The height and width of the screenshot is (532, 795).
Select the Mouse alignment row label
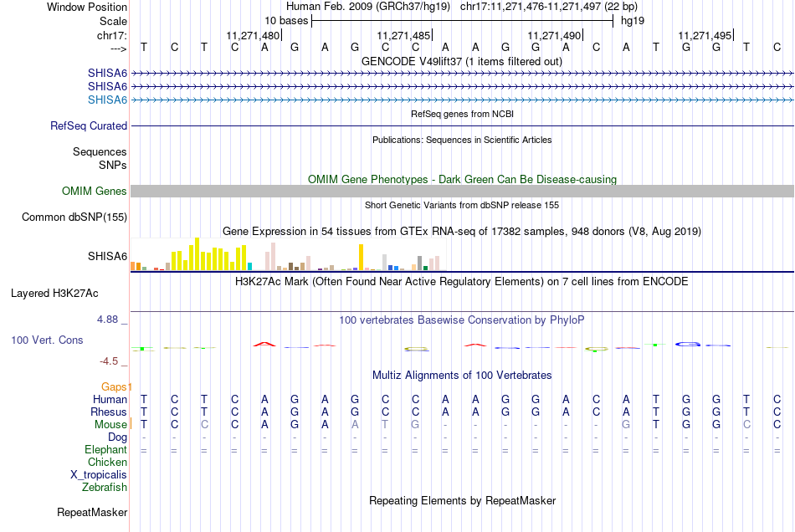(110, 425)
